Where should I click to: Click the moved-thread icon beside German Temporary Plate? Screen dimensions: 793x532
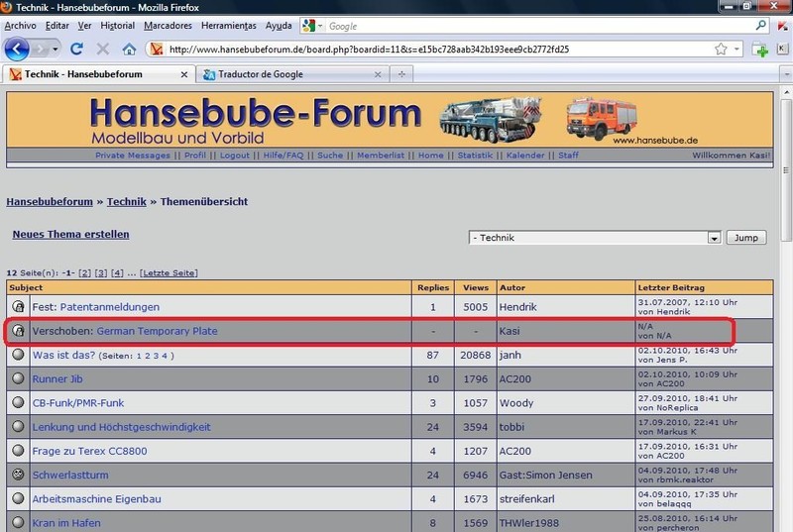[x=18, y=331]
